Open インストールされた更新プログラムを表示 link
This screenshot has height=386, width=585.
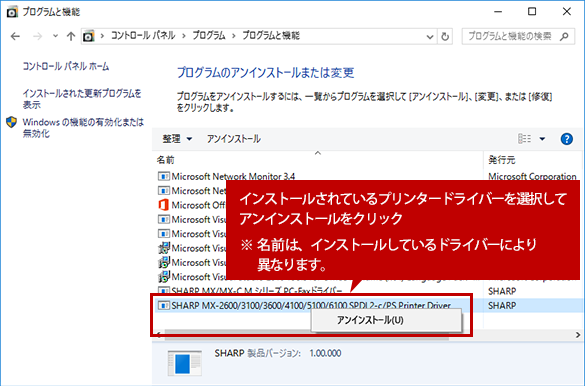point(82,99)
